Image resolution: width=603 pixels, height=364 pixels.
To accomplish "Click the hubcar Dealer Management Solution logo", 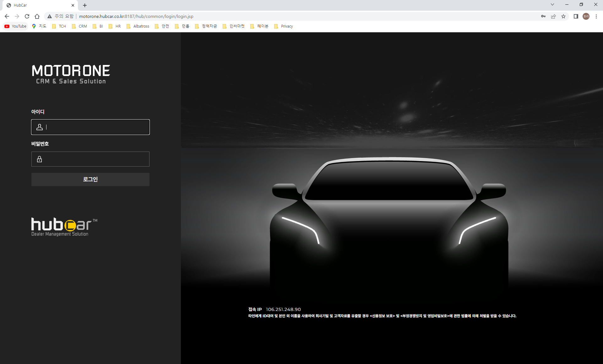I will point(64,227).
